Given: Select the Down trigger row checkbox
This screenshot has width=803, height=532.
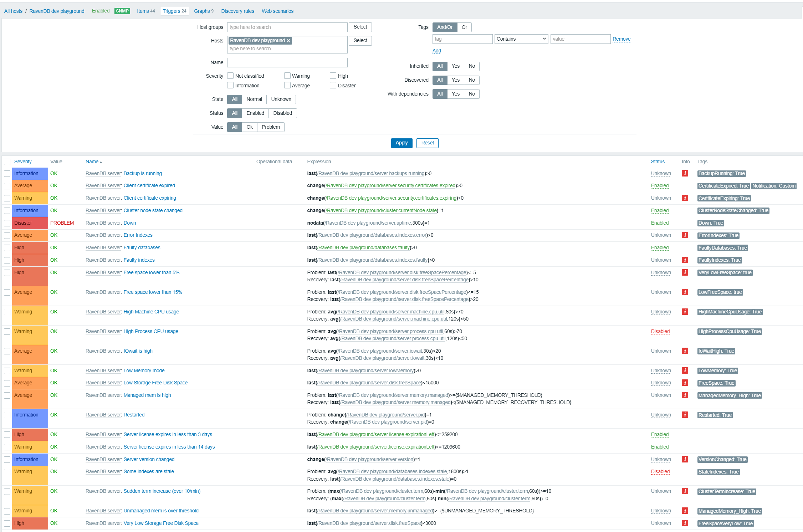Looking at the screenshot, I should (7, 223).
